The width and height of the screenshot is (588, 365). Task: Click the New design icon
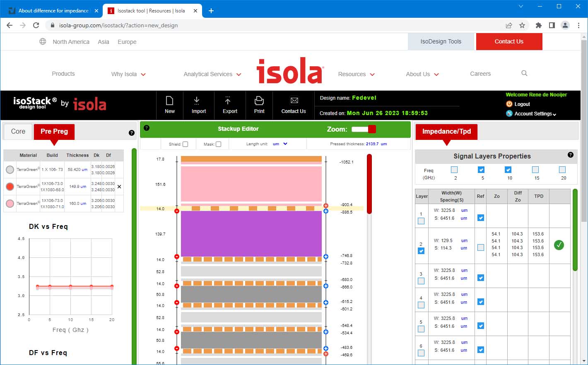click(x=169, y=101)
